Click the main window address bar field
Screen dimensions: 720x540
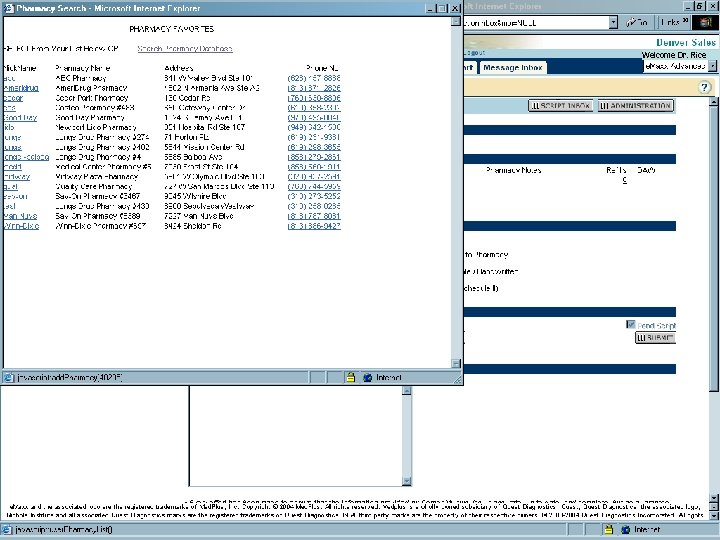pyautogui.click(x=536, y=22)
